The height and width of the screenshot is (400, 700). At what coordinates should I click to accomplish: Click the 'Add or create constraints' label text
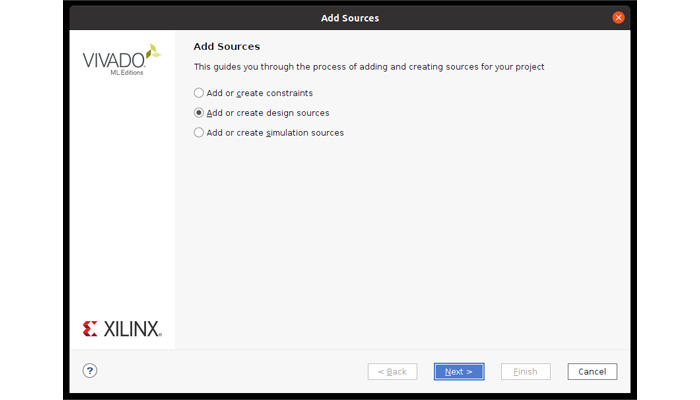(259, 93)
